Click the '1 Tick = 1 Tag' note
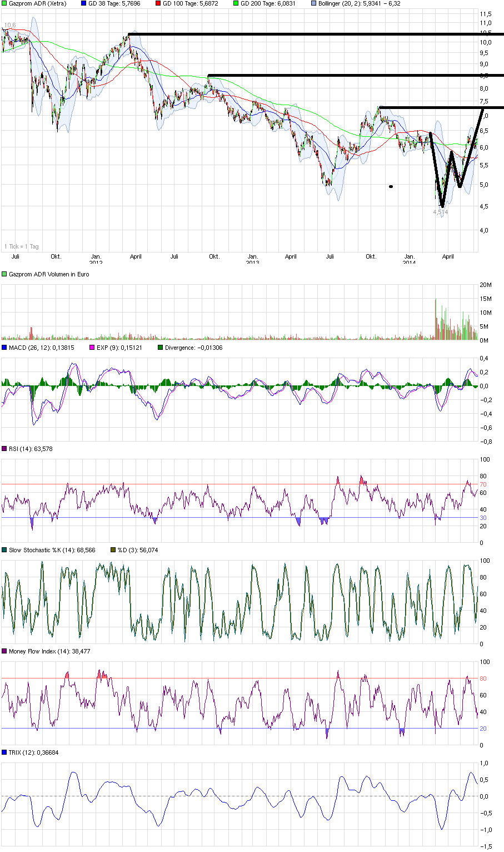Viewport: 504px width, 852px height. tap(22, 246)
